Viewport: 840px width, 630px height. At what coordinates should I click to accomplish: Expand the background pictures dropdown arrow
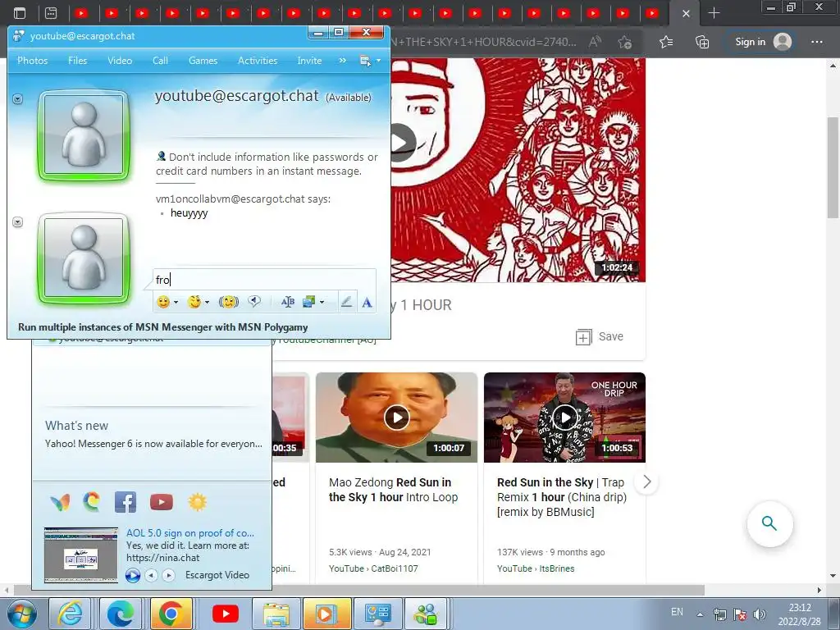(322, 302)
